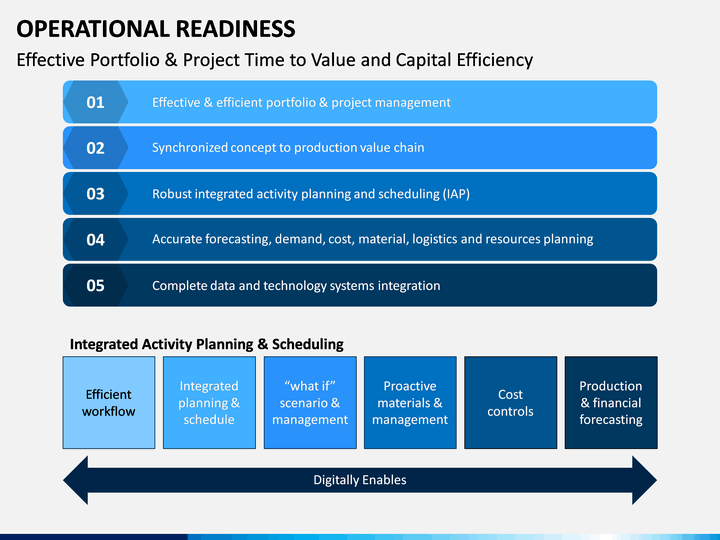Select 'Robust integrated activity planning and scheduling (IAP)' text
This screenshot has height=540, width=720.
click(x=311, y=194)
